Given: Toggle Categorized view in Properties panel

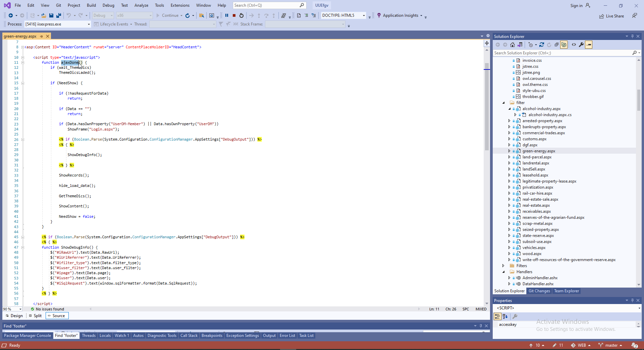Looking at the screenshot, I should click(497, 316).
